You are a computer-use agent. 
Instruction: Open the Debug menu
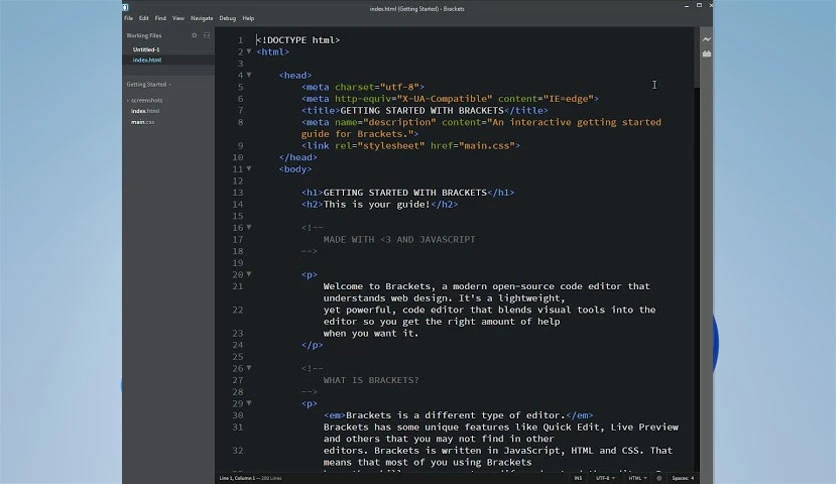[228, 18]
